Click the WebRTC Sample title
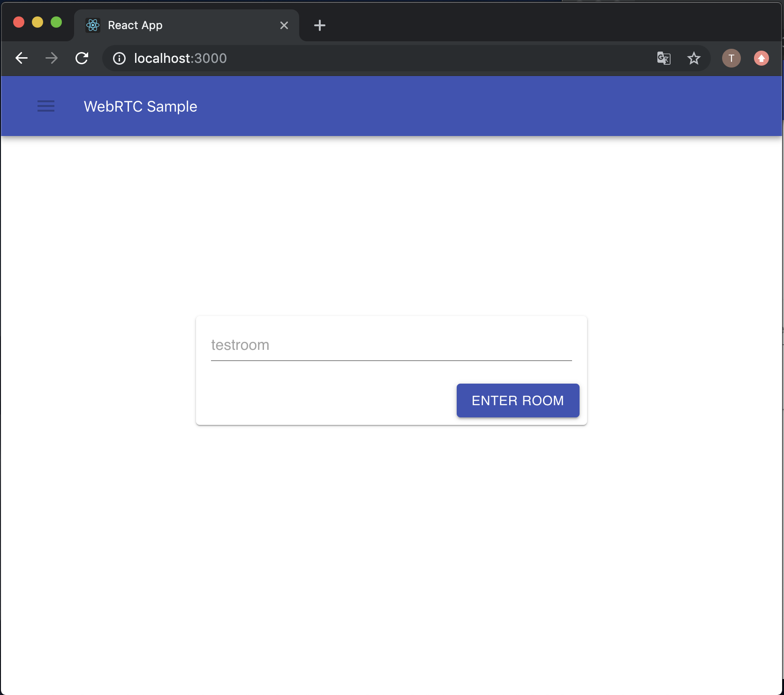This screenshot has width=784, height=695. pyautogui.click(x=141, y=106)
